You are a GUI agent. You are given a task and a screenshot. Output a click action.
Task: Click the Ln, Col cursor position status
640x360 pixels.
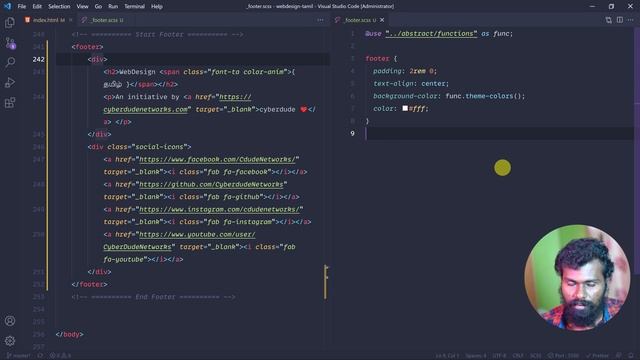pos(447,356)
